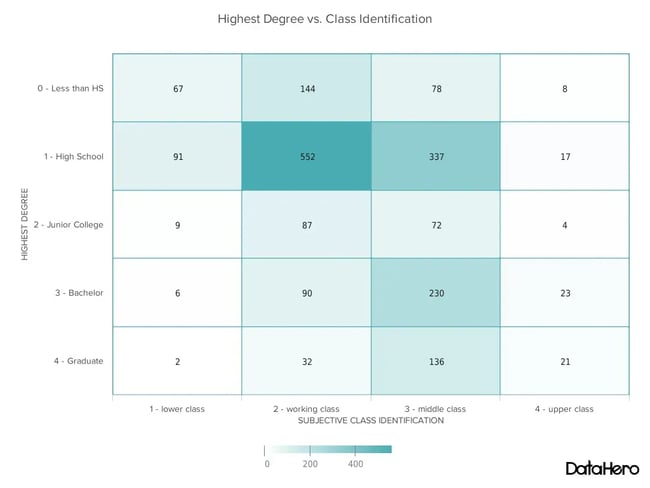
Task: Click the 552 heatmap cell
Action: 306,156
